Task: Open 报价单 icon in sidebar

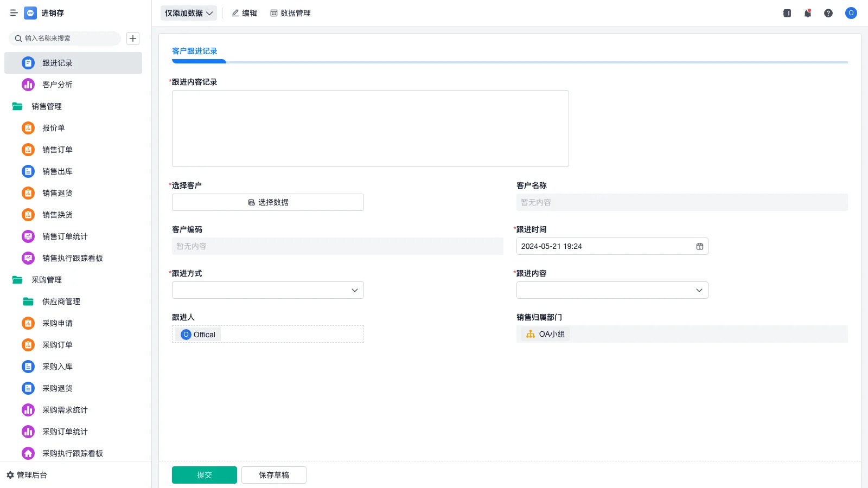Action: coord(28,128)
